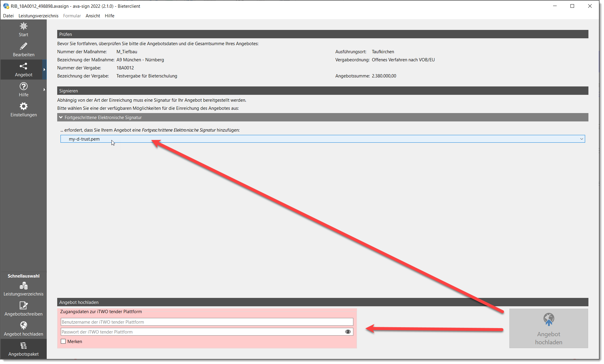Click the text Testvergabe für Bieterschulung

click(147, 76)
